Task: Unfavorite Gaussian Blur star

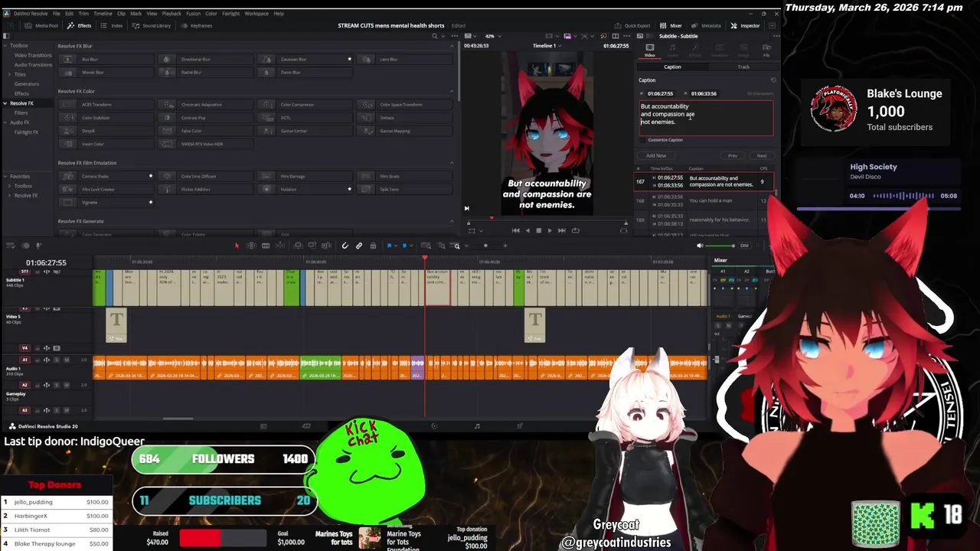Action: point(350,59)
